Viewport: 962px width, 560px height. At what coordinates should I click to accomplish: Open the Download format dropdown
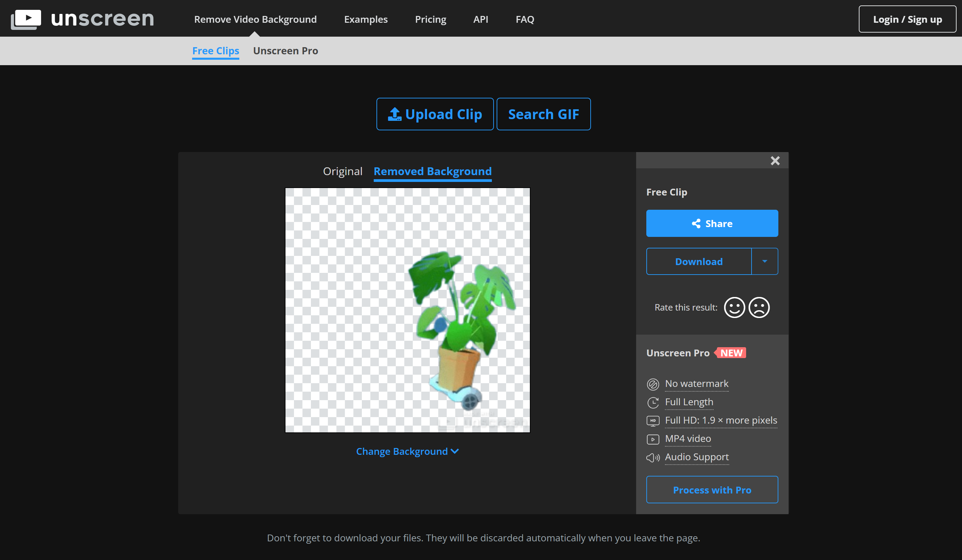pos(765,261)
